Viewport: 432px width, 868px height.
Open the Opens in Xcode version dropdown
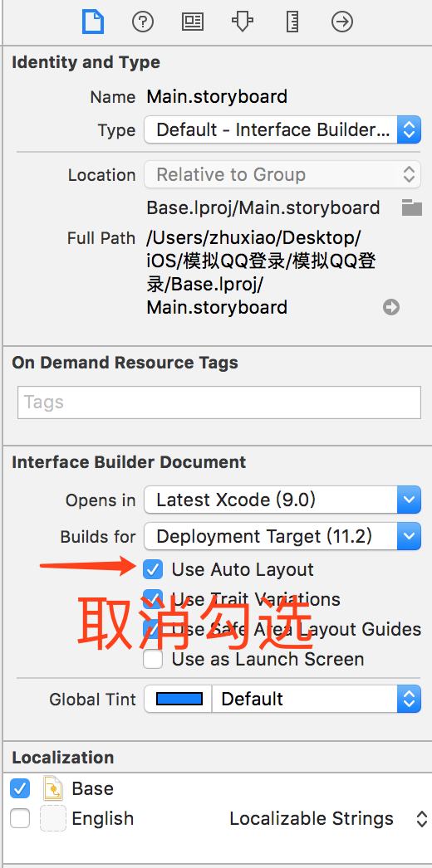[x=282, y=500]
